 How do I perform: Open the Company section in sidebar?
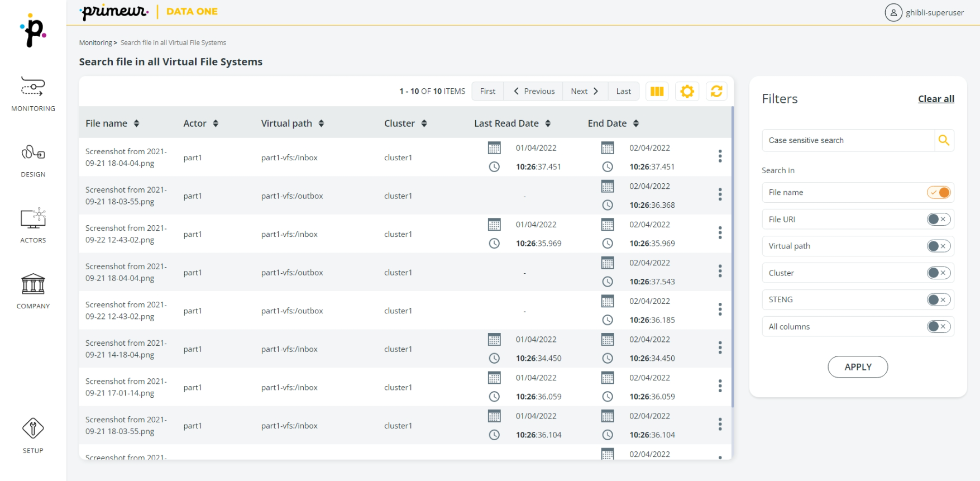[33, 292]
